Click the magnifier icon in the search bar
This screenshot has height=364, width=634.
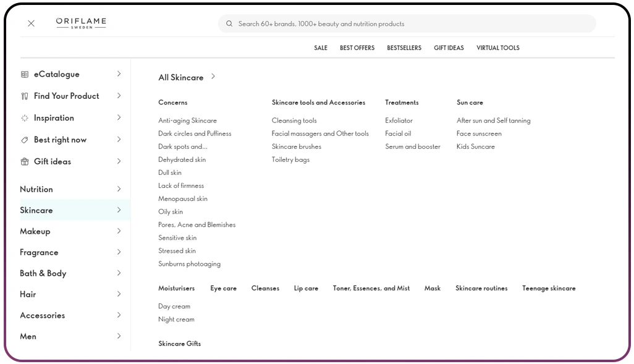pyautogui.click(x=229, y=23)
